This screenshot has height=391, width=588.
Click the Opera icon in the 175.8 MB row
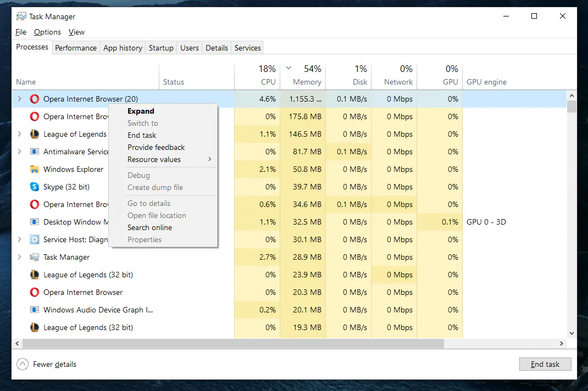(x=35, y=116)
